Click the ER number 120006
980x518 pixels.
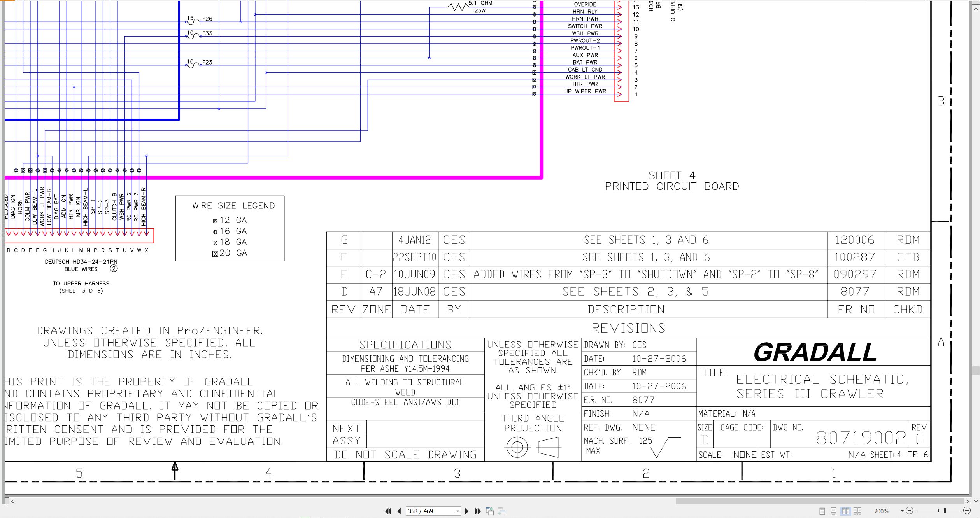855,240
